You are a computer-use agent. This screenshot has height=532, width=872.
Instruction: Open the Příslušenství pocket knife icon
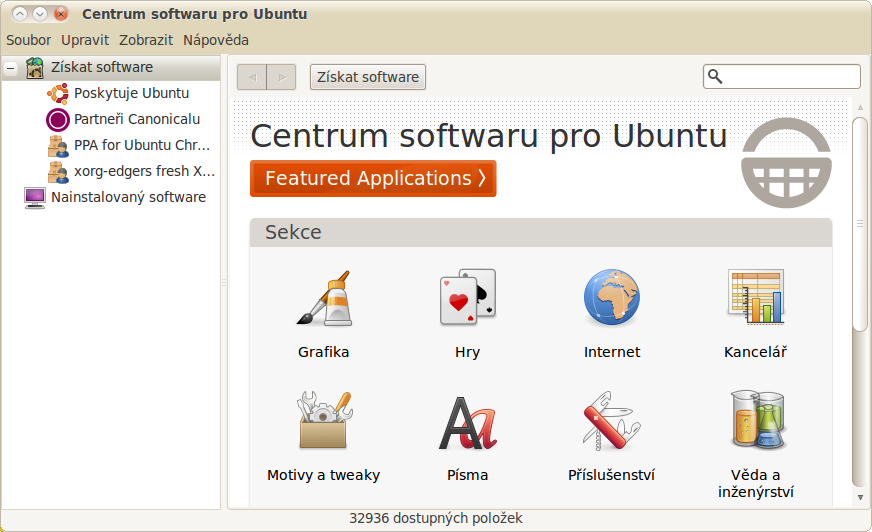(x=612, y=420)
